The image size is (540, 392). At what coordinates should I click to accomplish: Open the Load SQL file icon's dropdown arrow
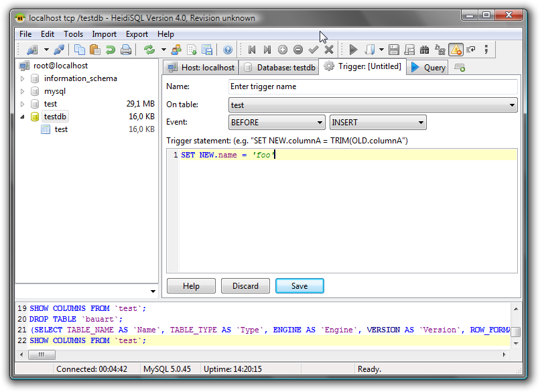(381, 50)
